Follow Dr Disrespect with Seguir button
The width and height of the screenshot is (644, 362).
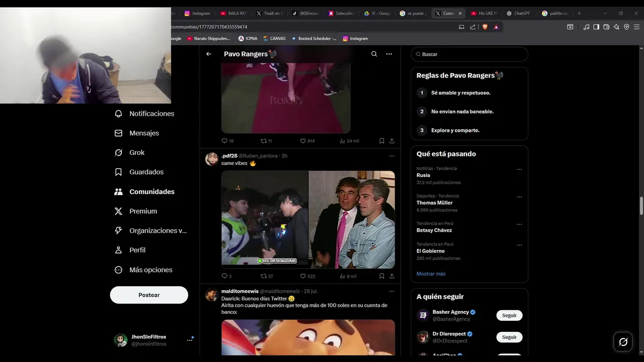point(509,337)
